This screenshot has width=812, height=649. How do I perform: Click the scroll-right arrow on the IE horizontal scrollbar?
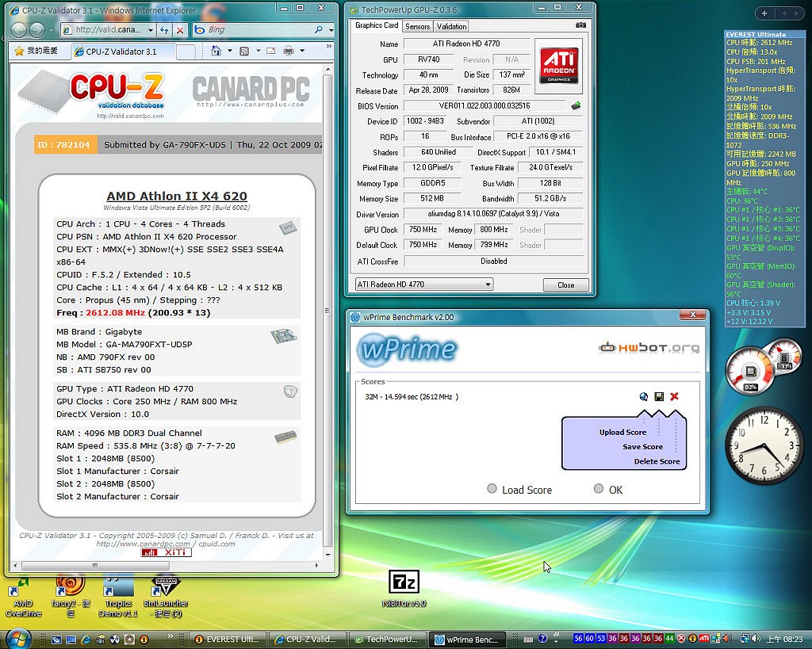(x=316, y=565)
